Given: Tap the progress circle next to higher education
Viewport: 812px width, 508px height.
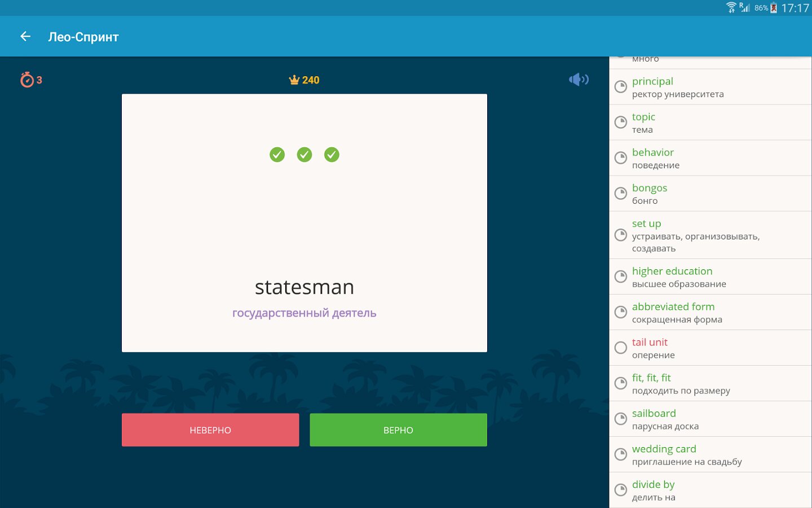Looking at the screenshot, I should coord(620,277).
